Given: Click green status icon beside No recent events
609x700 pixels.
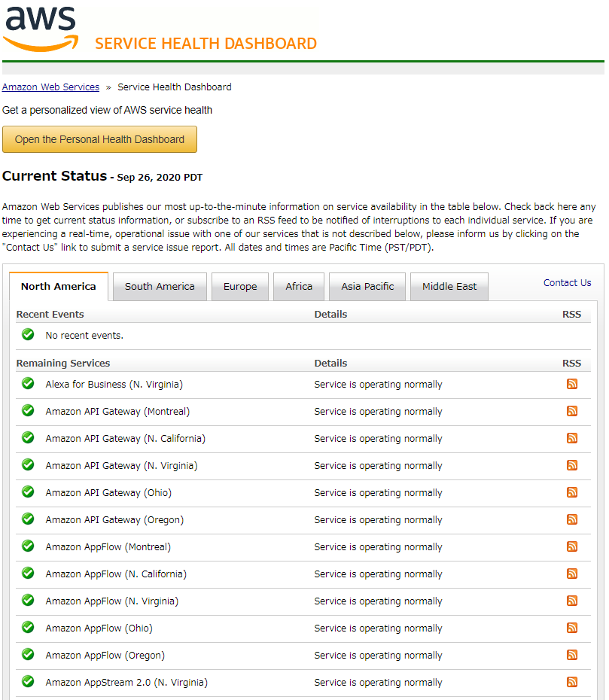Looking at the screenshot, I should tap(28, 334).
